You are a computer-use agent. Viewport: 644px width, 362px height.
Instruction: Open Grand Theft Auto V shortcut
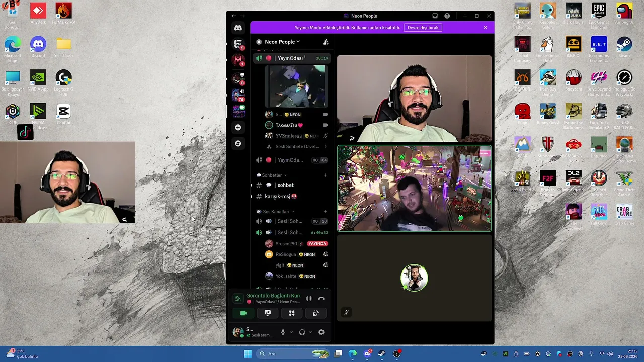pyautogui.click(x=624, y=181)
